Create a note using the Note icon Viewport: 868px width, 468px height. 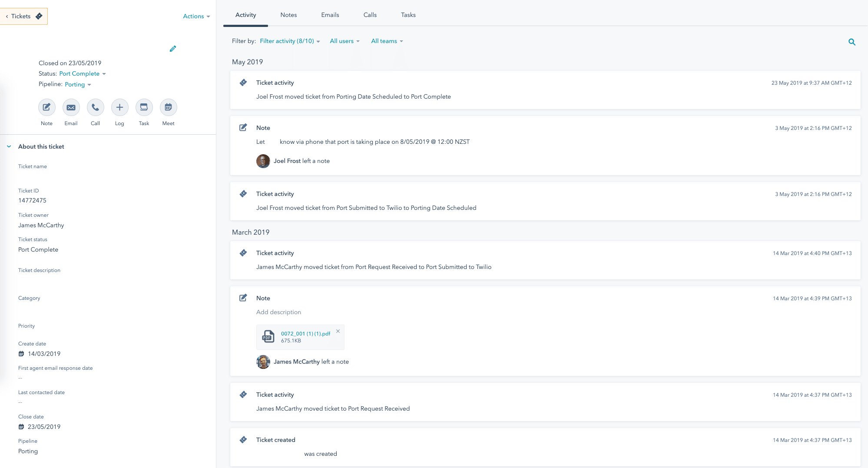(46, 107)
